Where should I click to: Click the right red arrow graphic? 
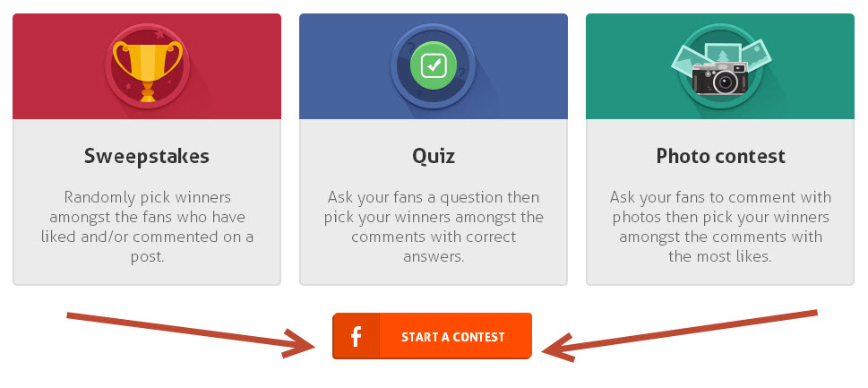click(x=679, y=336)
